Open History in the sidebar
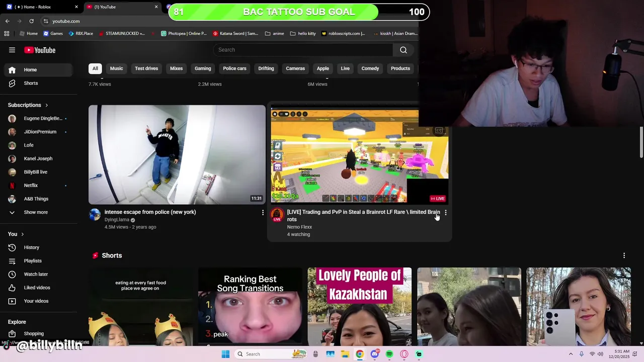Image resolution: width=644 pixels, height=362 pixels. click(x=38, y=247)
